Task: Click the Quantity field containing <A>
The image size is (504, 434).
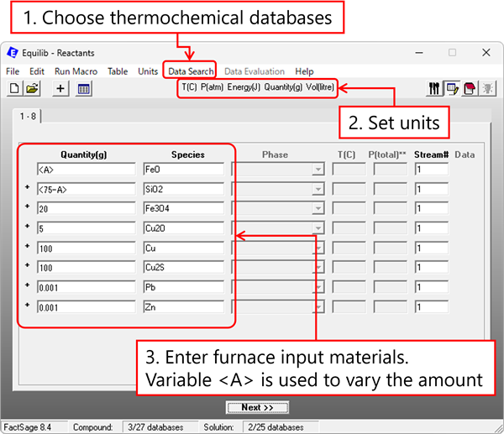Action: tap(87, 170)
